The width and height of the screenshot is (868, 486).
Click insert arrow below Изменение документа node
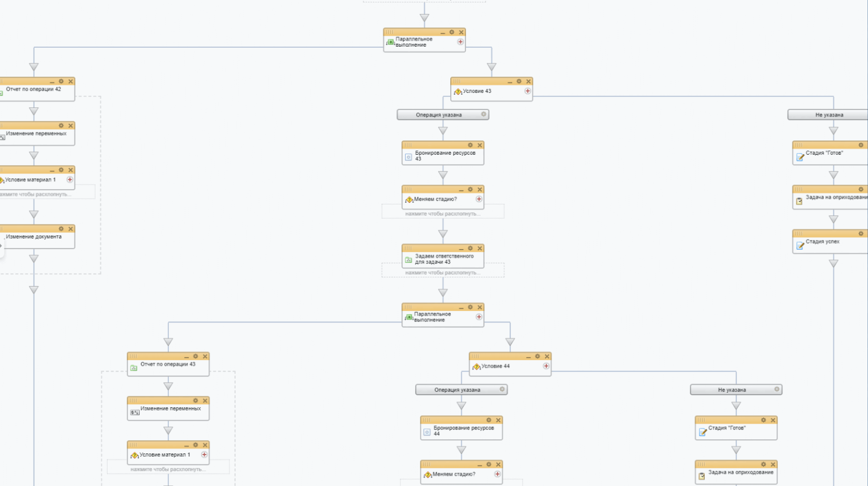pyautogui.click(x=34, y=258)
